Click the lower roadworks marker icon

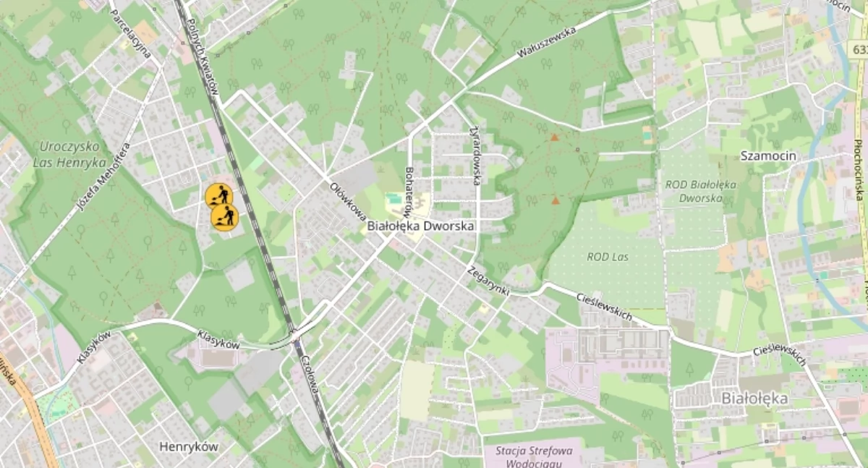pyautogui.click(x=224, y=216)
